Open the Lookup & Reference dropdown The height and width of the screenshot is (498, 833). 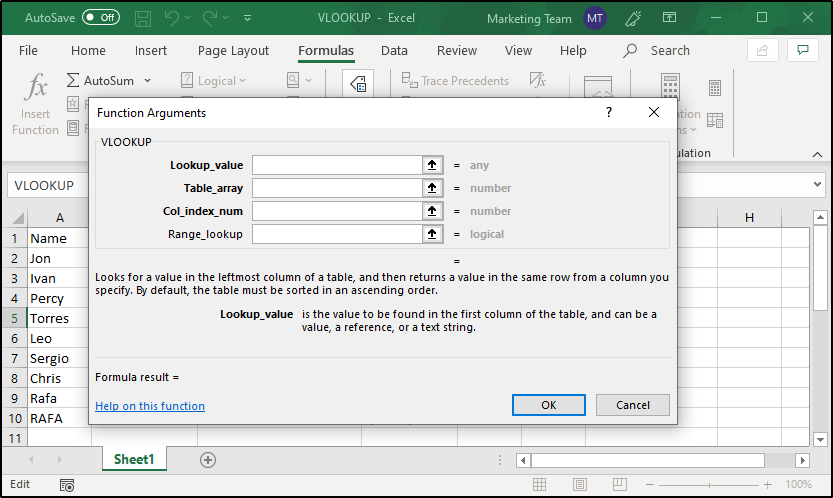tap(299, 81)
